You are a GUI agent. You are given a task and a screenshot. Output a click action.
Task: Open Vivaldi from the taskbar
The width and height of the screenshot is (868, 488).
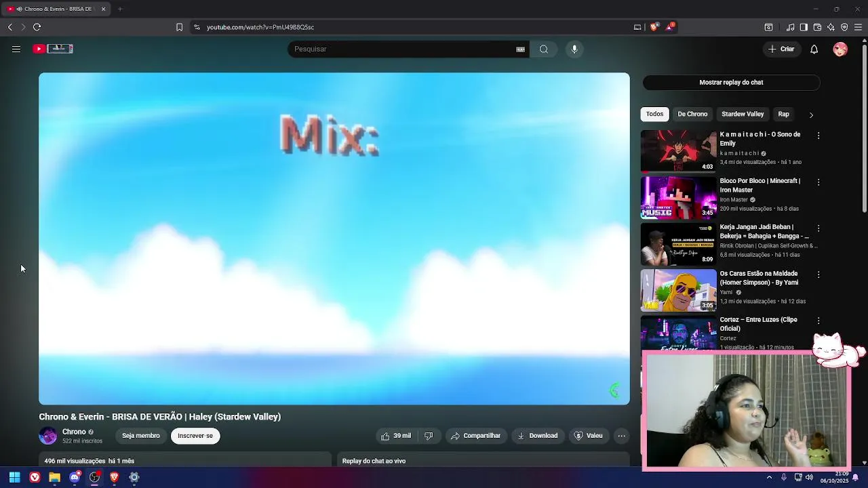(x=35, y=477)
